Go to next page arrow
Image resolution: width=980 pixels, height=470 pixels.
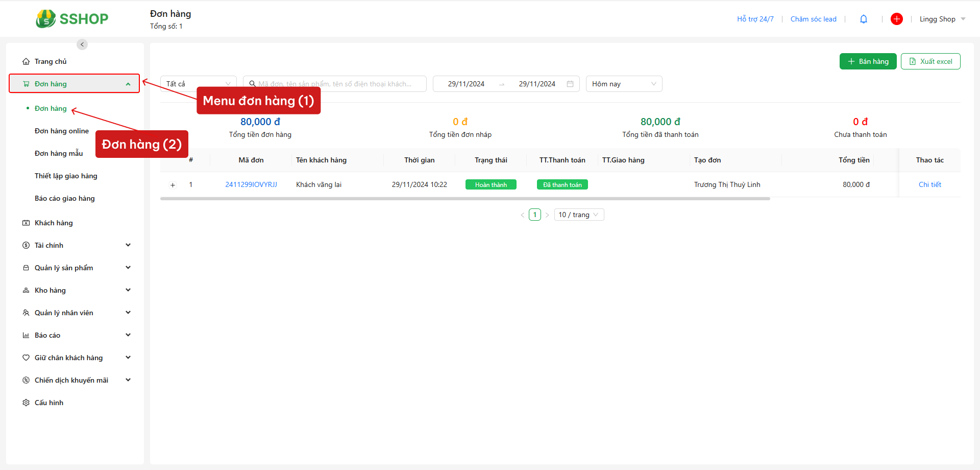(x=547, y=215)
